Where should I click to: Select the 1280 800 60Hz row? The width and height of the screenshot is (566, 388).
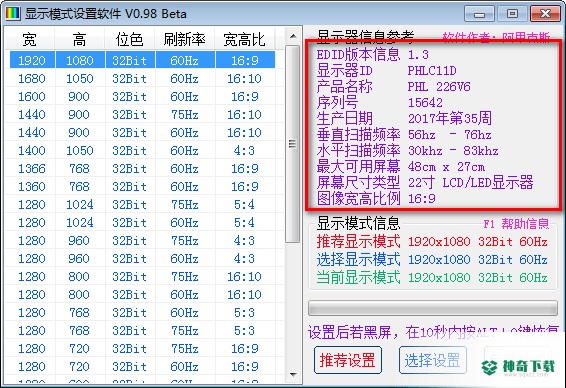point(143,295)
